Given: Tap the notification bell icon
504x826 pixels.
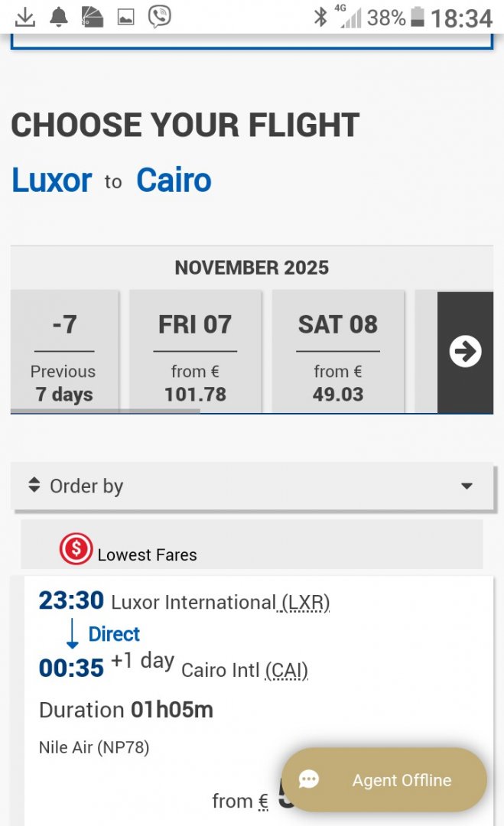Looking at the screenshot, I should (59, 16).
